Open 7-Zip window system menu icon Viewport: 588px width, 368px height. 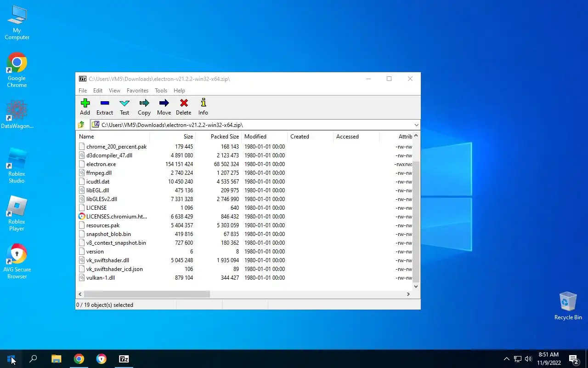pos(83,79)
